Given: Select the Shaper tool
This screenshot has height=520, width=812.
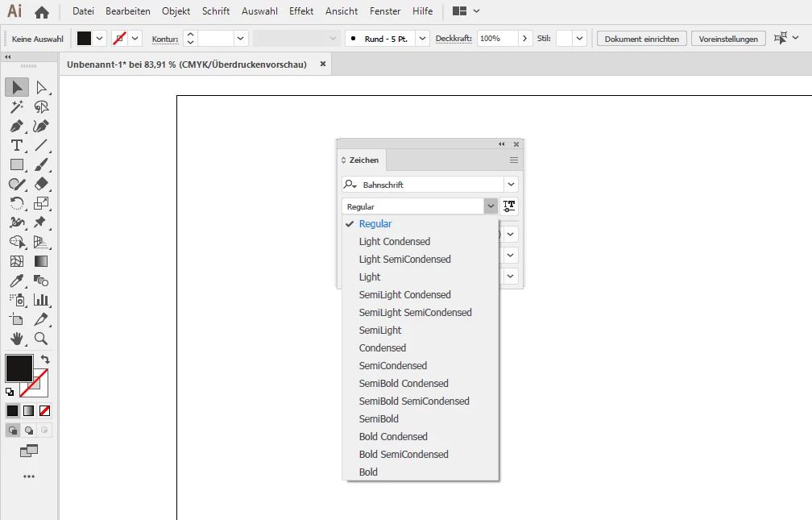Looking at the screenshot, I should pyautogui.click(x=17, y=184).
